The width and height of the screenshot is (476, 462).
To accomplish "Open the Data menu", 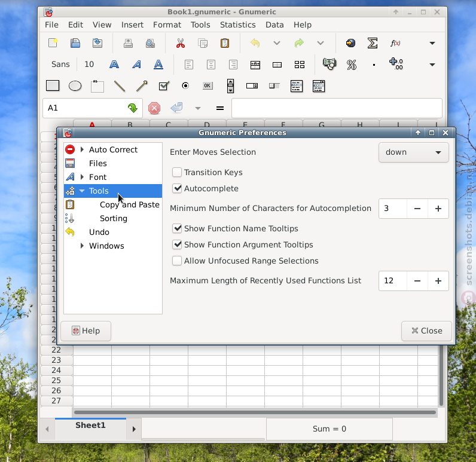I will [x=274, y=25].
